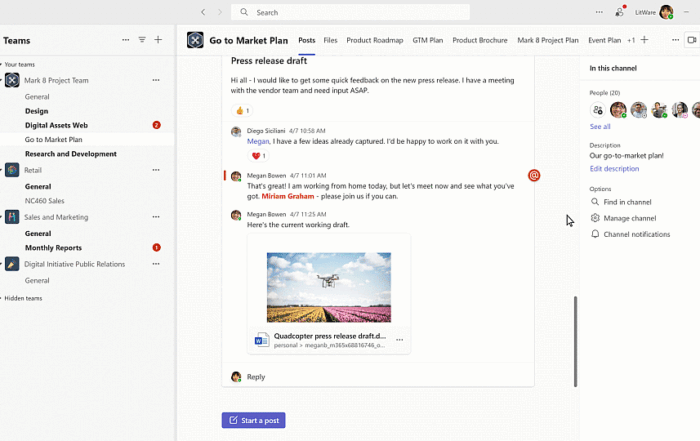The height and width of the screenshot is (441, 700).
Task: Add people with the add member icon
Action: click(598, 110)
